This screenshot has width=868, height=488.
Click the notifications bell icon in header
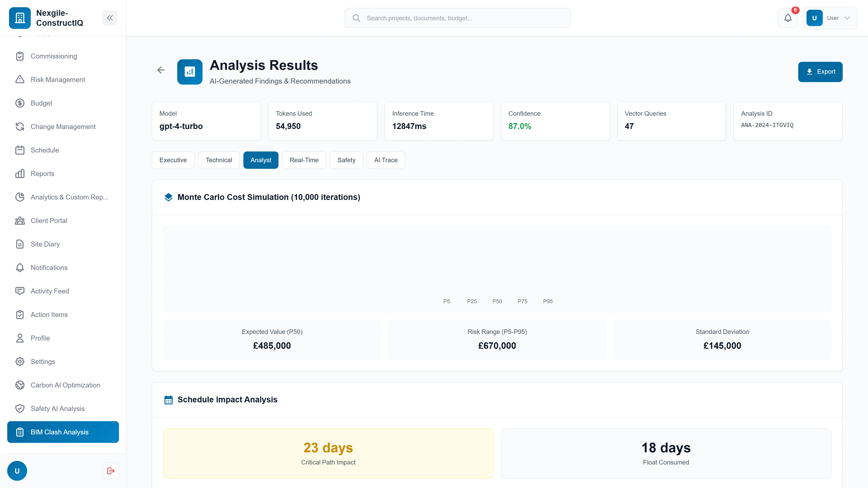788,18
